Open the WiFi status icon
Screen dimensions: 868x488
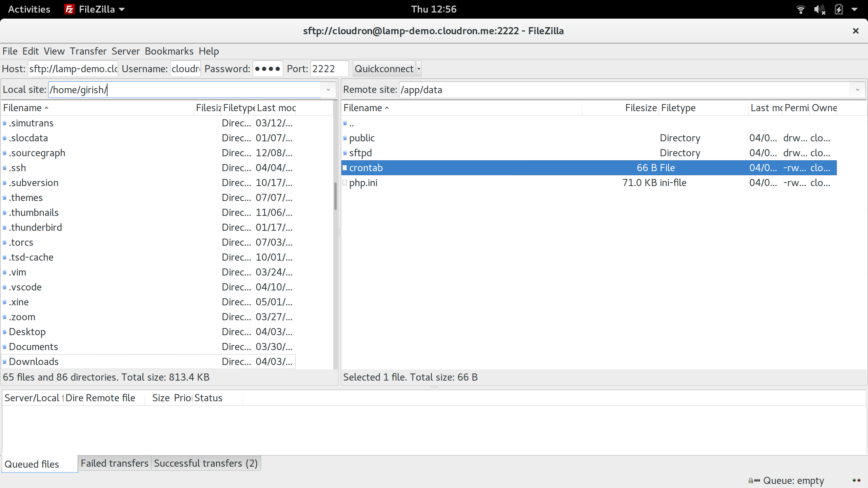[x=801, y=9]
